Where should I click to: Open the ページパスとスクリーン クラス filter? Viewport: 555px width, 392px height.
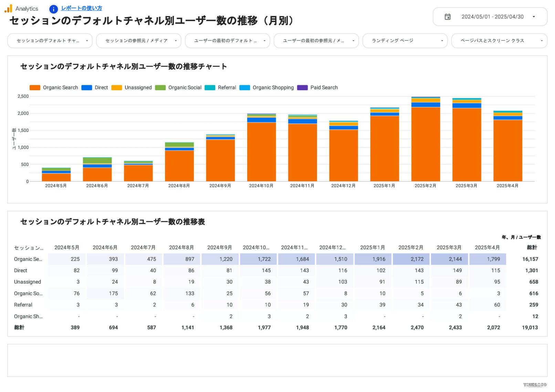(499, 41)
